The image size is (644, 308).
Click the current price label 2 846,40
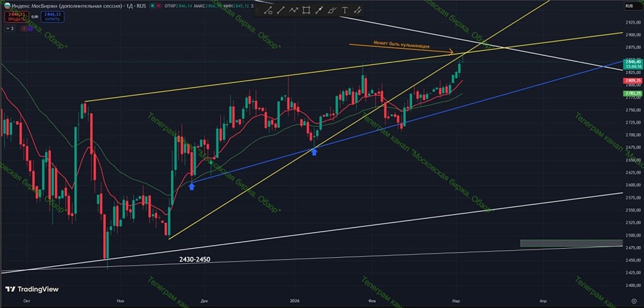click(633, 63)
